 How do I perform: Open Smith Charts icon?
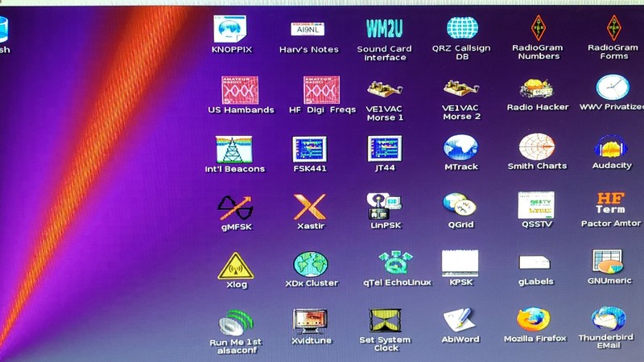[x=537, y=146]
